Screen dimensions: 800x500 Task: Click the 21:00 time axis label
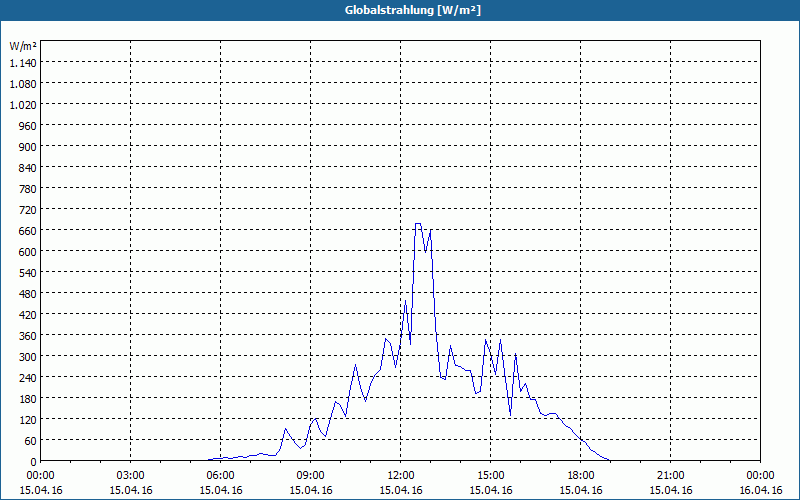(670, 476)
